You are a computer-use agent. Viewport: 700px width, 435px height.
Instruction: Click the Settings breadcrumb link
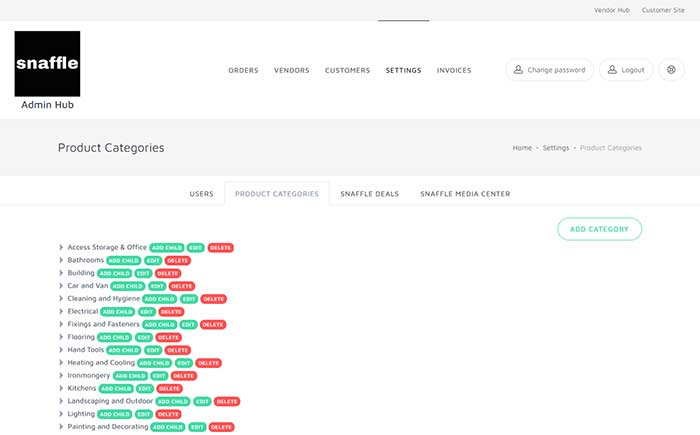click(x=556, y=148)
